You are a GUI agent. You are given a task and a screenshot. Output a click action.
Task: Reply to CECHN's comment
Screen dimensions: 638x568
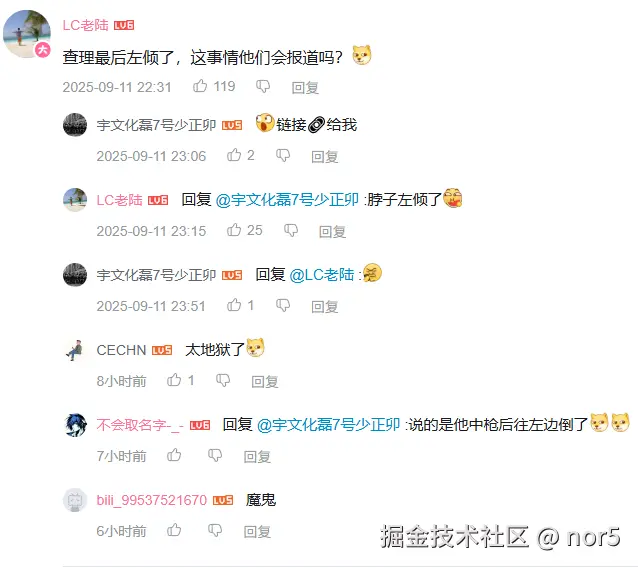(265, 382)
